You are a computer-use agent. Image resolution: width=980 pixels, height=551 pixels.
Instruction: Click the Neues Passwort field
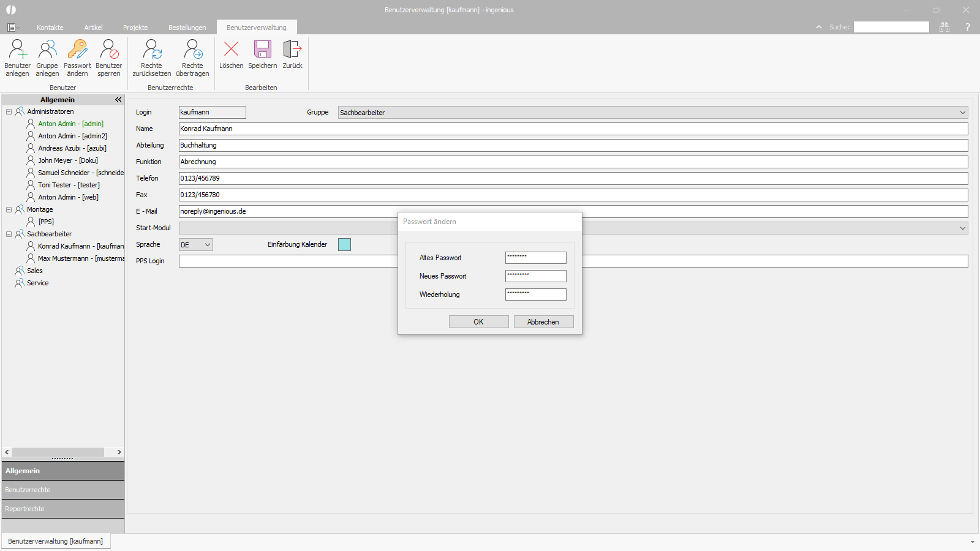[x=536, y=276]
